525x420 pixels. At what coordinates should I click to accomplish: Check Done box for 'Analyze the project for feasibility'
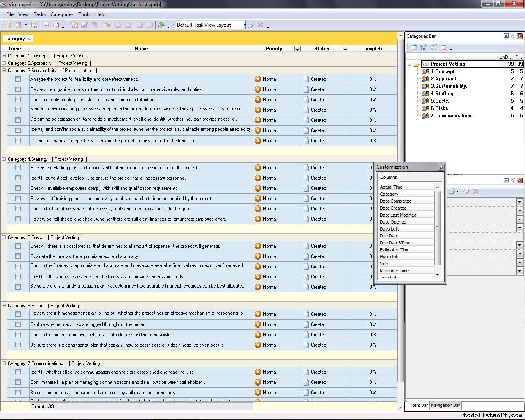pyautogui.click(x=18, y=79)
